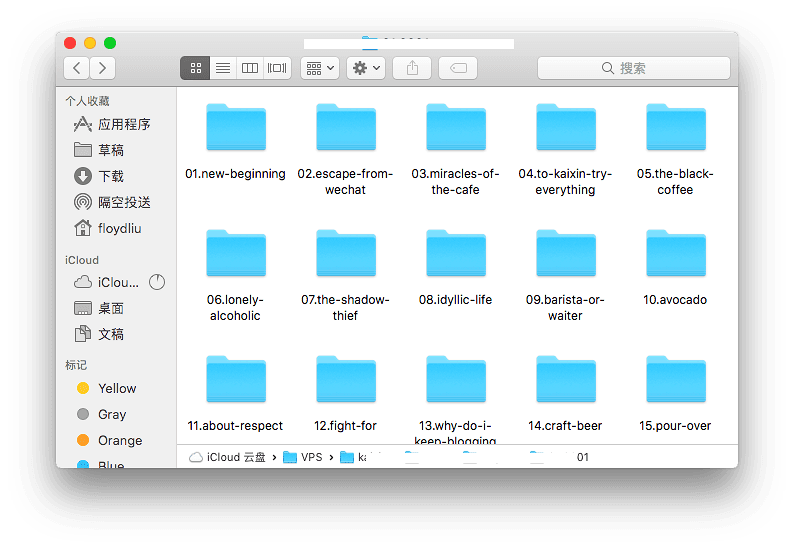This screenshot has height=548, width=794.
Task: Click the Share toolbar button
Action: (x=411, y=68)
